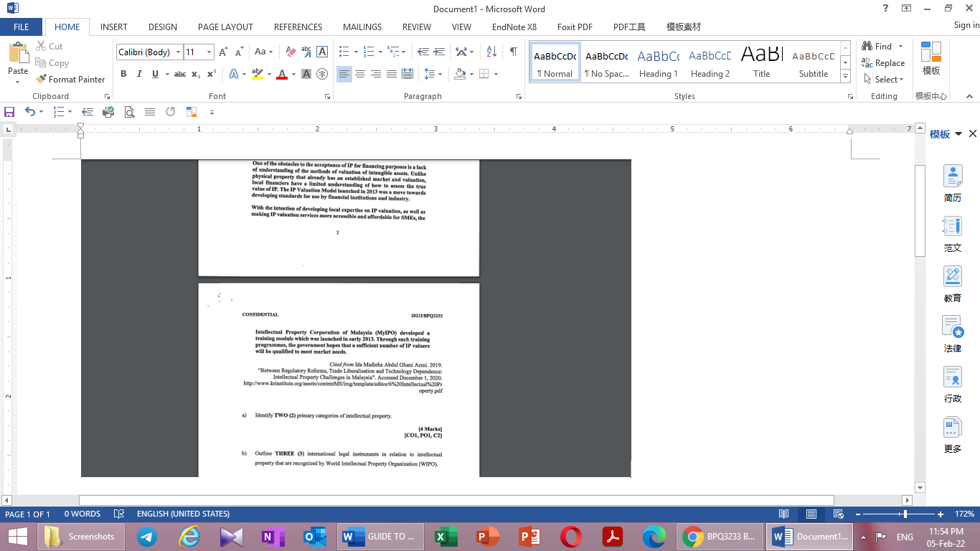Switch to the PAGE LAYOUT tab

point(225,27)
